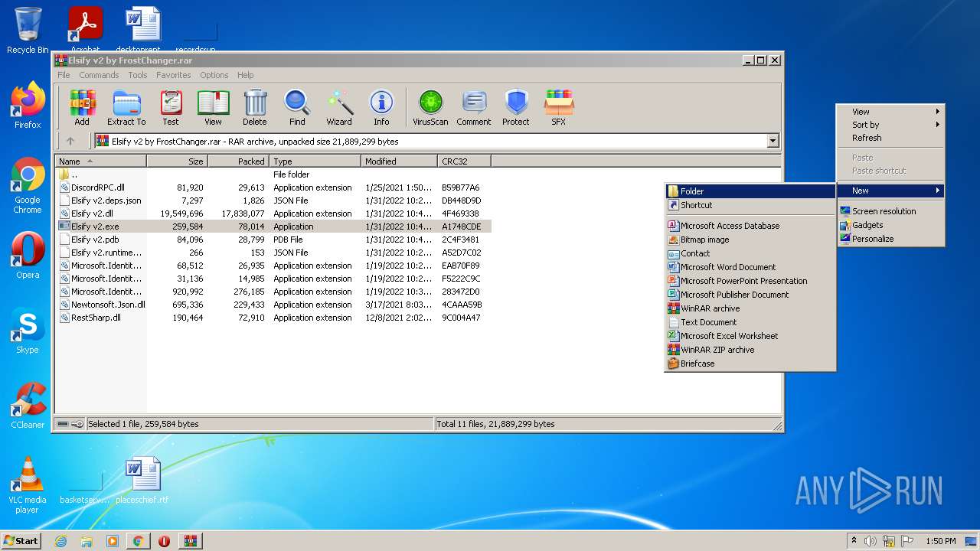Open the Favorites menu
The width and height of the screenshot is (980, 551).
[174, 75]
